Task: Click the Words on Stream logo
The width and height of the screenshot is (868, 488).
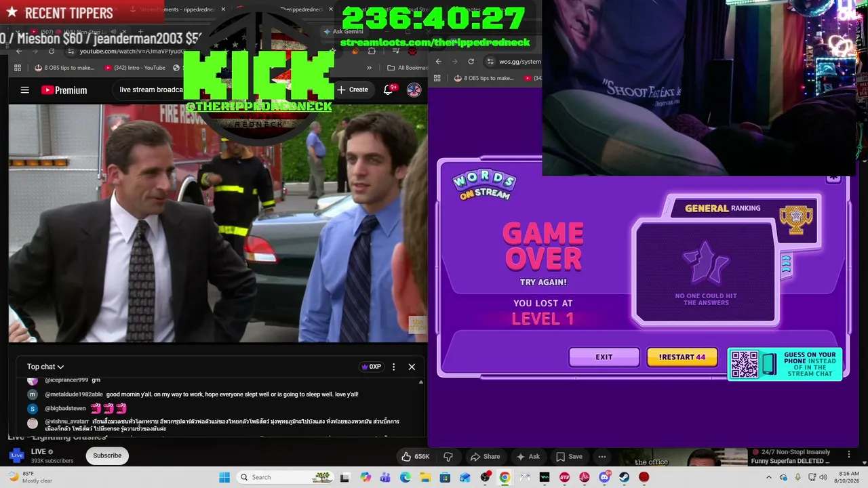Action: [484, 185]
